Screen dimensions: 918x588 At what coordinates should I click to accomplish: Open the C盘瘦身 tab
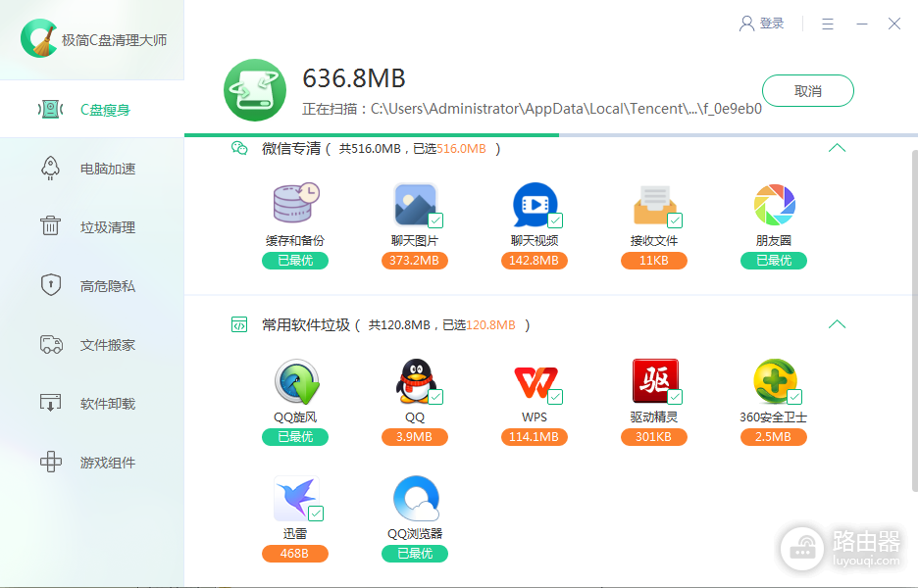pos(92,109)
